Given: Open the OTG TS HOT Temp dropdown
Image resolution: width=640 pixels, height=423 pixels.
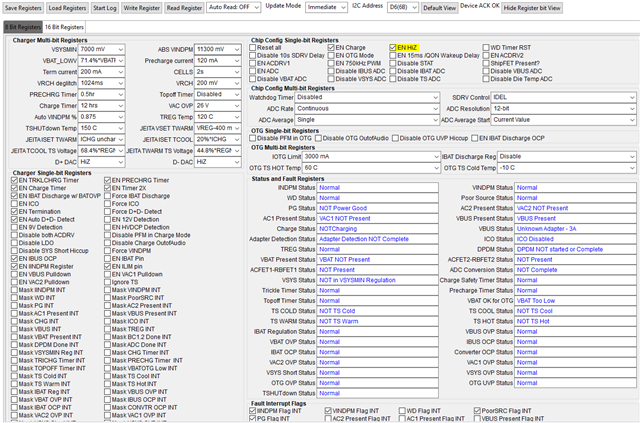Looking at the screenshot, I should [371, 168].
